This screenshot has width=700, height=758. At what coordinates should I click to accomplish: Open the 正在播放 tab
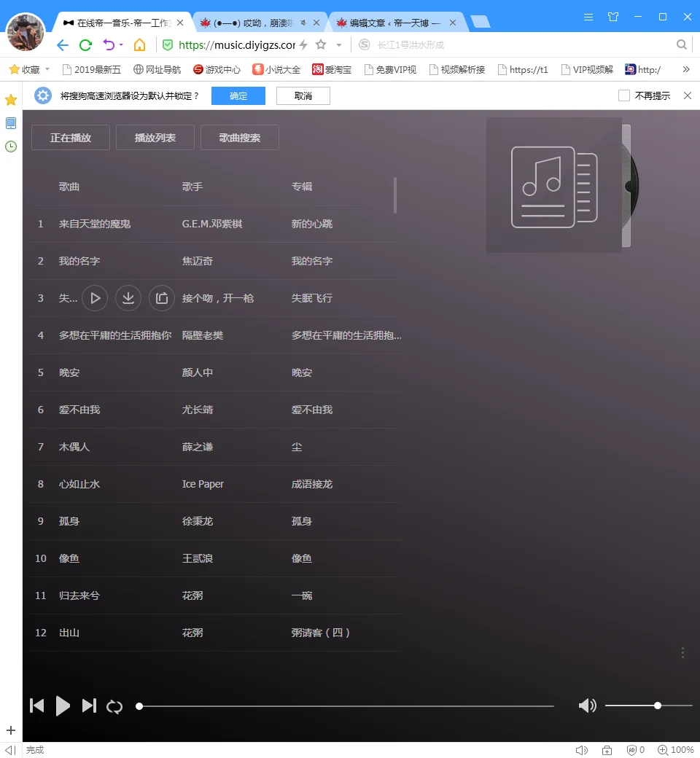tap(71, 138)
